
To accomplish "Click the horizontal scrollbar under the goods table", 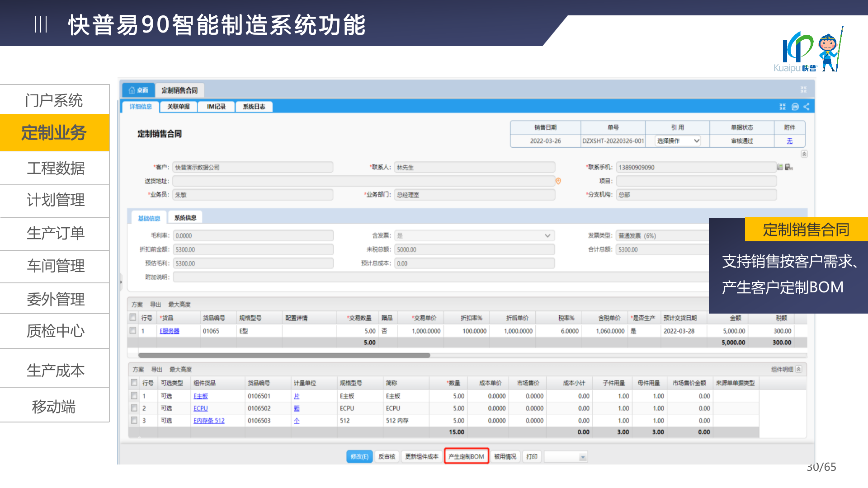I will tap(284, 355).
